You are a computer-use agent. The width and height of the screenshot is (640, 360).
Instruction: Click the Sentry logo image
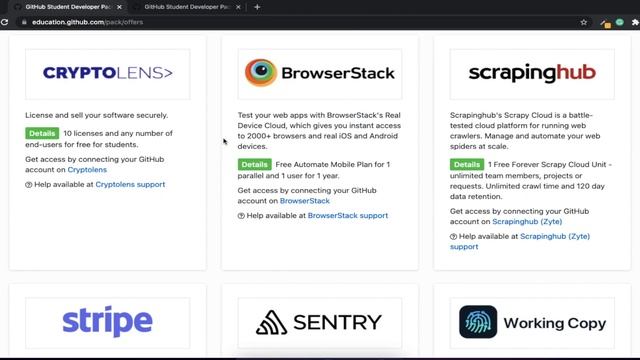320,322
